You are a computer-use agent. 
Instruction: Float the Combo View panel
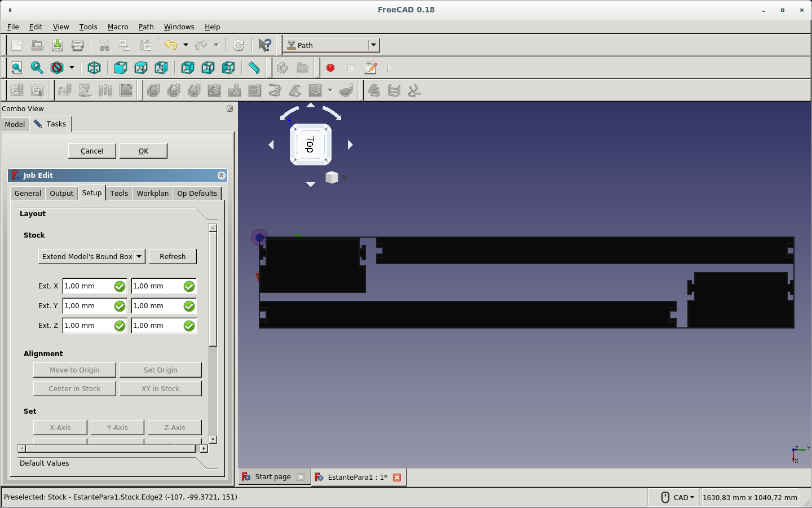point(230,108)
